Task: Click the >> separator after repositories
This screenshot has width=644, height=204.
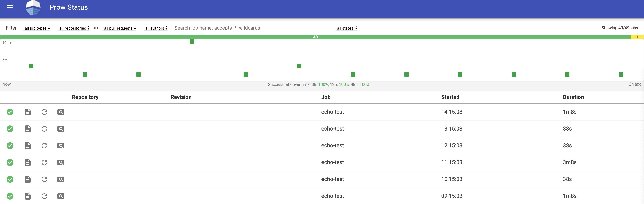Action: click(96, 28)
